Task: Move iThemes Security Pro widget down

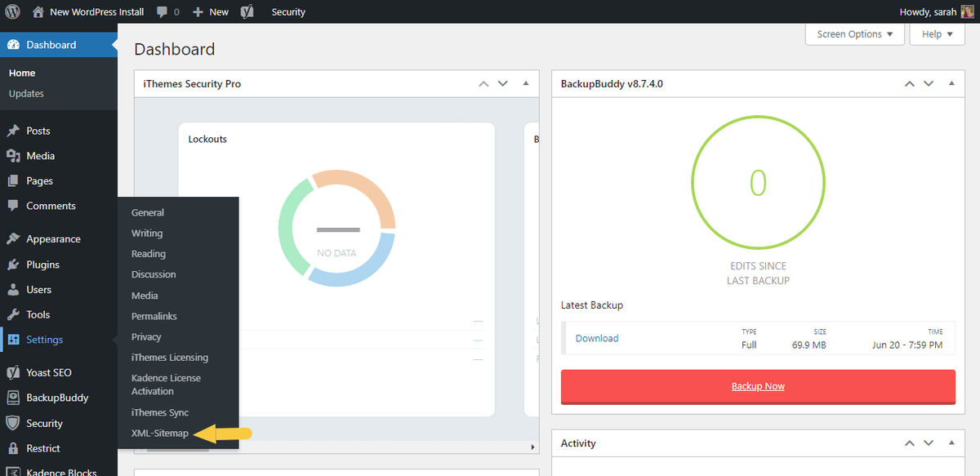Action: coord(503,83)
